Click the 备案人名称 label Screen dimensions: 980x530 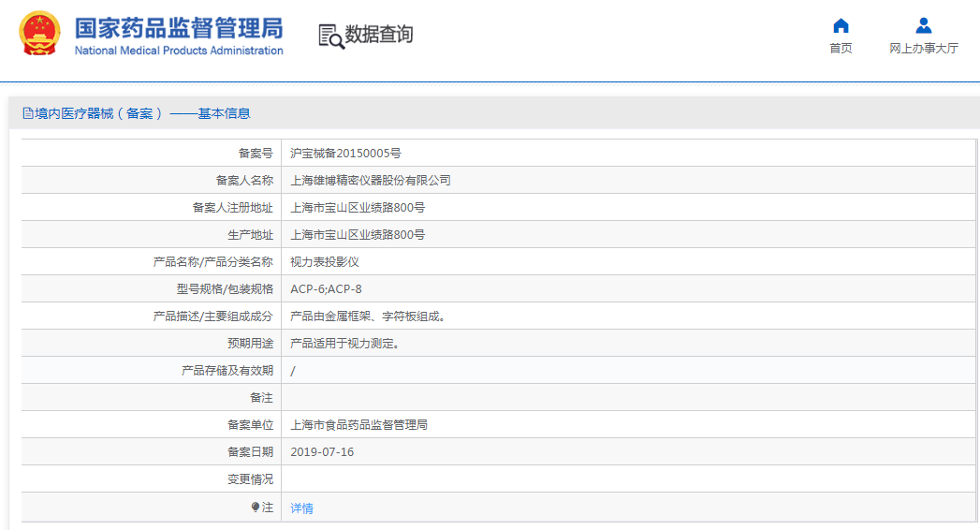coord(244,180)
